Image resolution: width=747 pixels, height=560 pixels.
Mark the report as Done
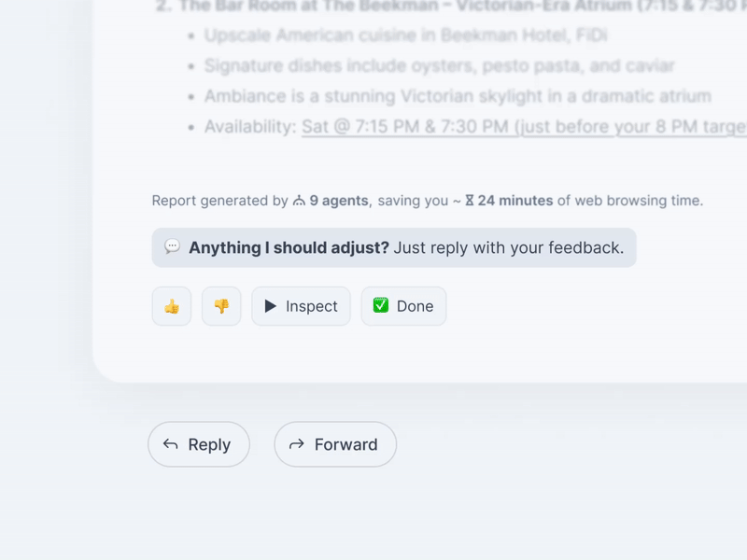[x=403, y=306]
